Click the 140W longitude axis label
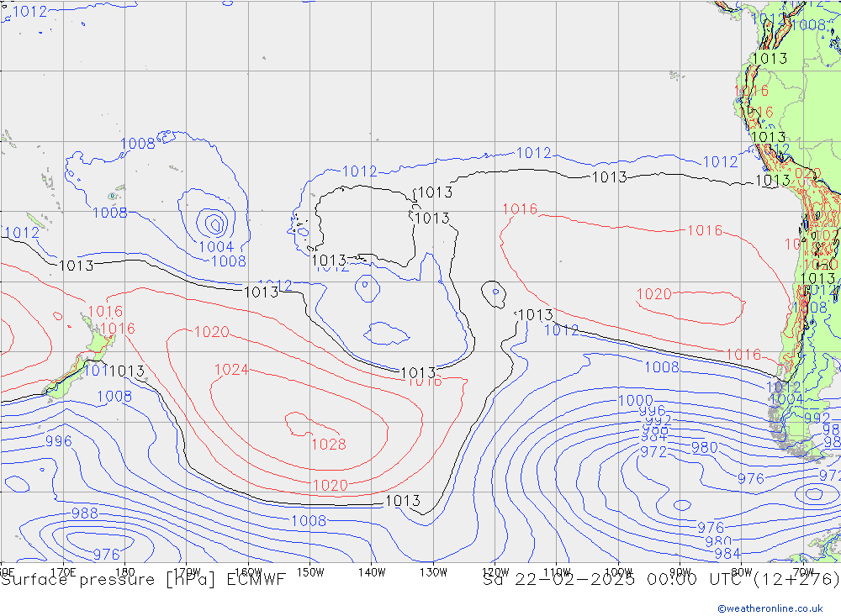841x616 pixels. click(x=372, y=572)
